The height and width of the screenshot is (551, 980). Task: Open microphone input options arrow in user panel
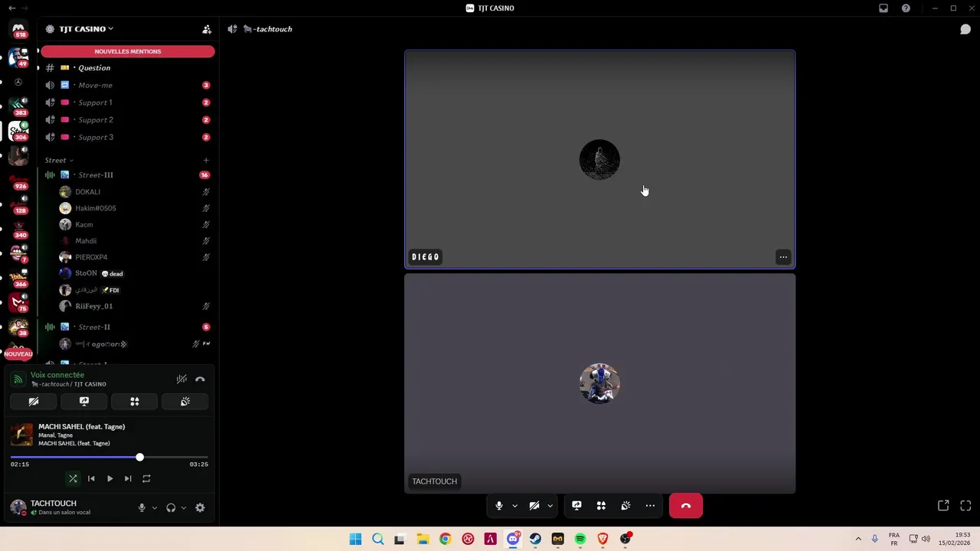pos(154,507)
